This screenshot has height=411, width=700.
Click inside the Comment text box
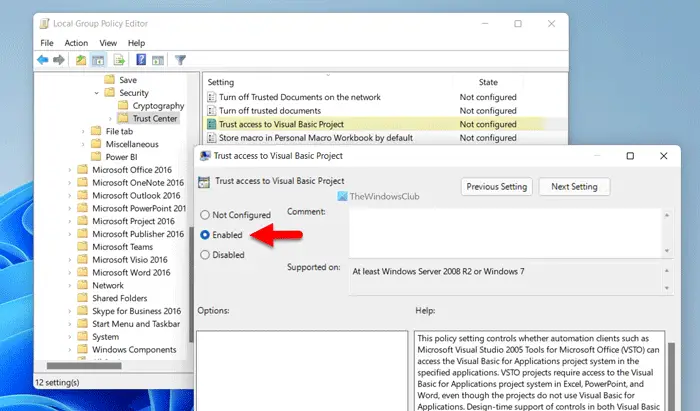[505, 233]
